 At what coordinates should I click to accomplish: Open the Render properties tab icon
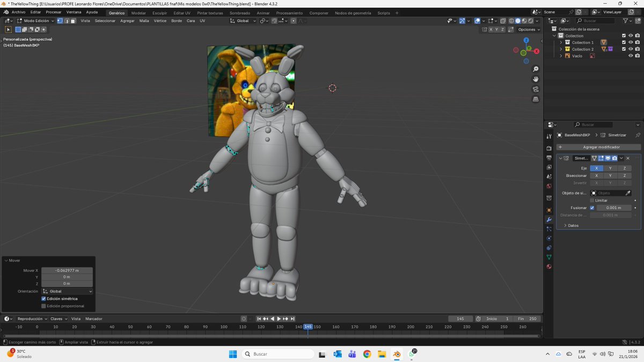point(549,148)
